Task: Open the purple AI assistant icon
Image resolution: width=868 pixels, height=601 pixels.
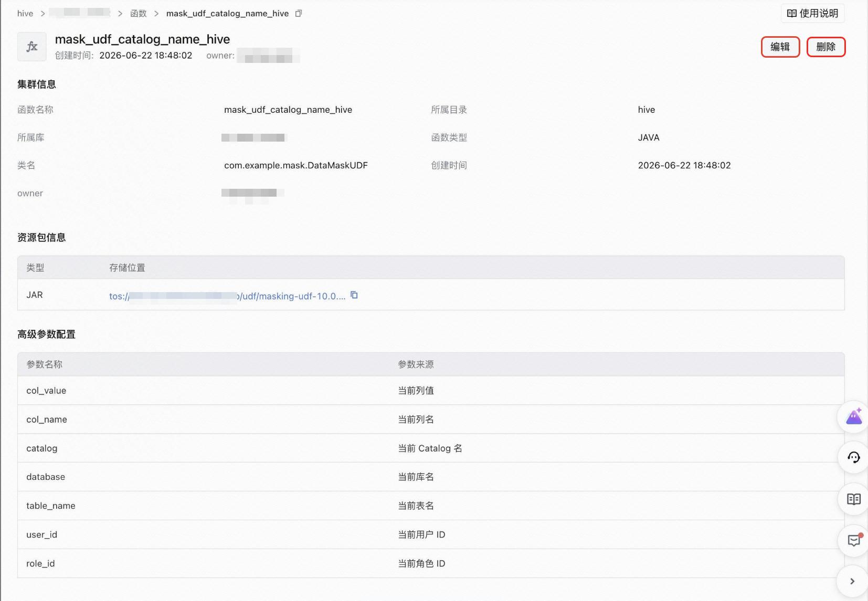Action: click(854, 416)
